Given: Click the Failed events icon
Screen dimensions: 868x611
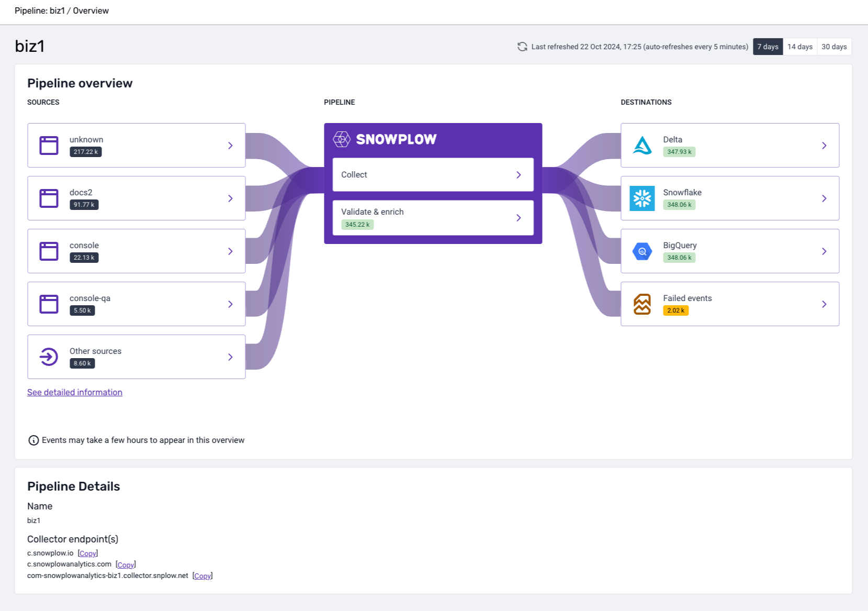Looking at the screenshot, I should point(642,304).
